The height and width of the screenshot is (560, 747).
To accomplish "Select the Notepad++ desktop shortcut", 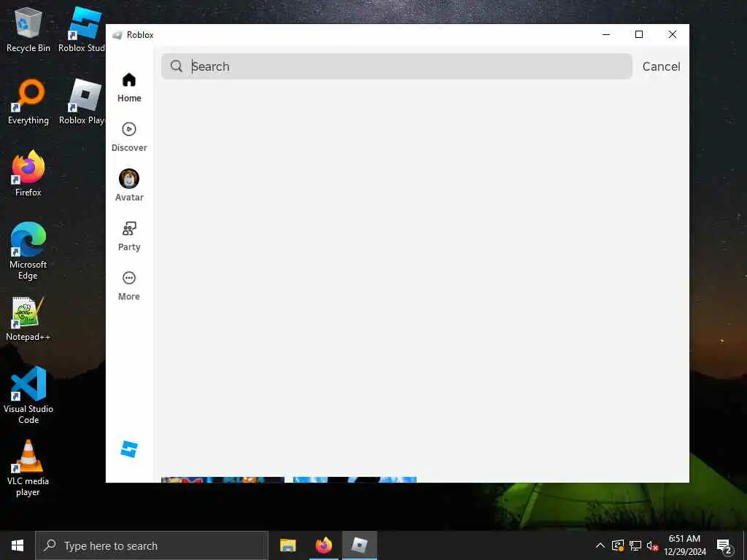I will pos(28,319).
